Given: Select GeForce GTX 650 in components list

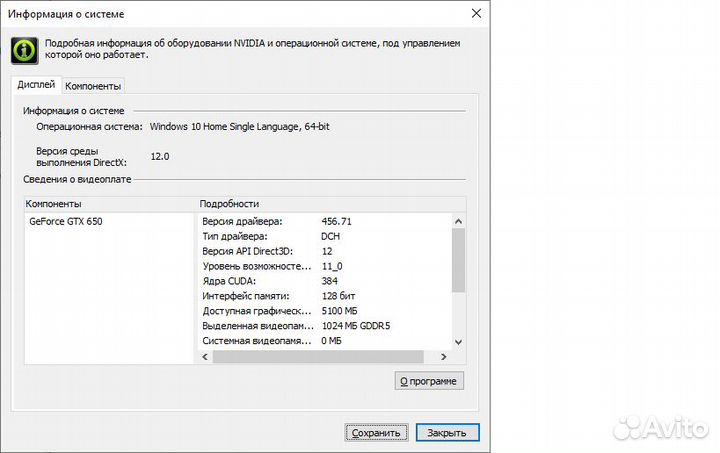Looking at the screenshot, I should [66, 221].
